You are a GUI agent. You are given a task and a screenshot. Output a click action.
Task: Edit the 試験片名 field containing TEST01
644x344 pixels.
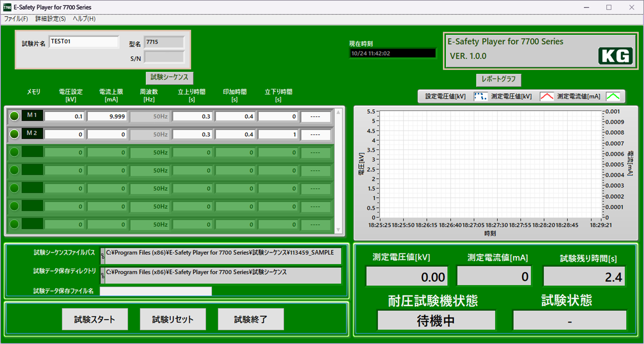pyautogui.click(x=84, y=42)
